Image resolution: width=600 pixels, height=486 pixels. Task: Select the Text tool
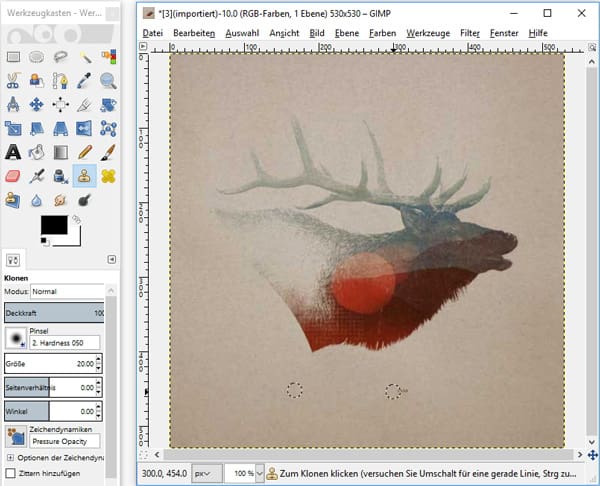click(x=14, y=152)
